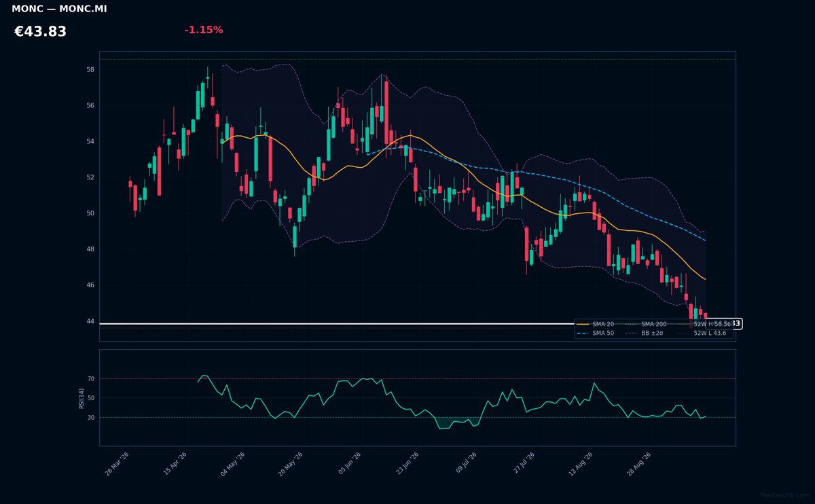The image size is (815, 504).
Task: Click the 26 Mar '26 date label
Action: [x=117, y=464]
